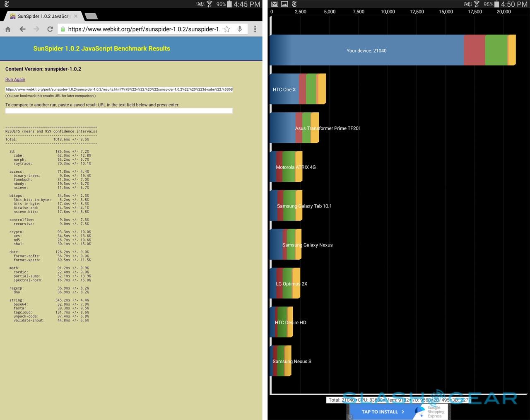
Task: Click the 2,500 axis label
Action: 301,12
